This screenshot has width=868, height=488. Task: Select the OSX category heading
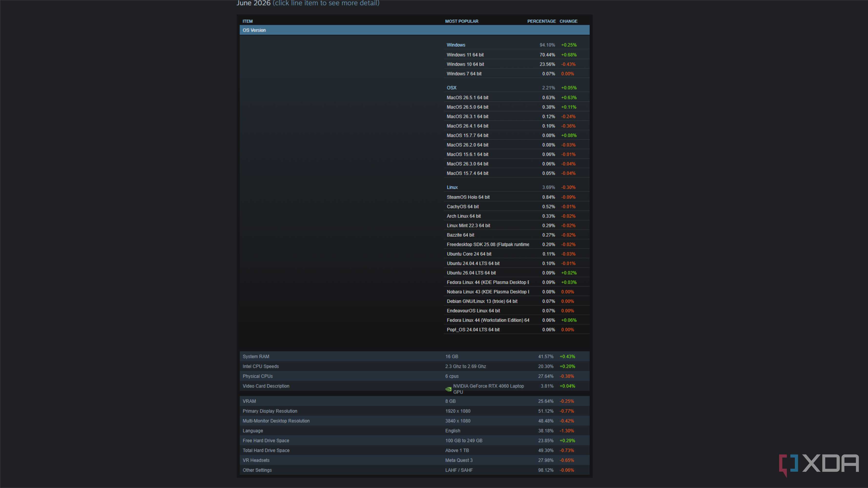[452, 88]
